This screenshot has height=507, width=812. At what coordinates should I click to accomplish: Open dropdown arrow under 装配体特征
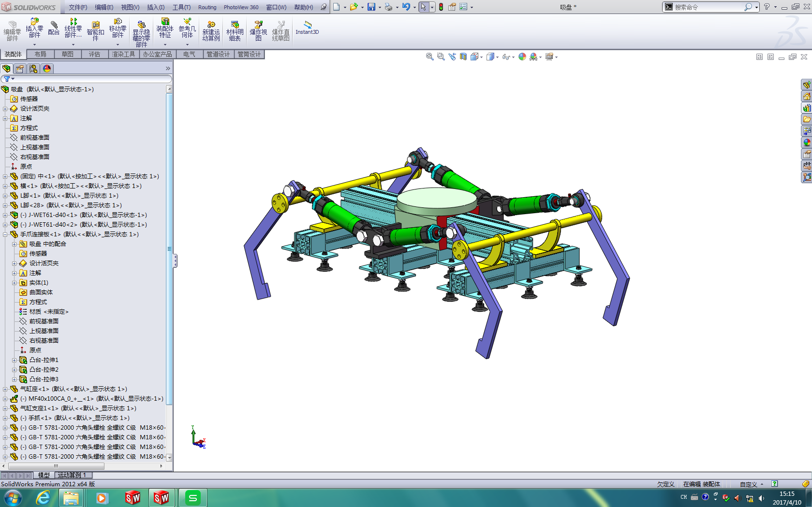pos(165,44)
